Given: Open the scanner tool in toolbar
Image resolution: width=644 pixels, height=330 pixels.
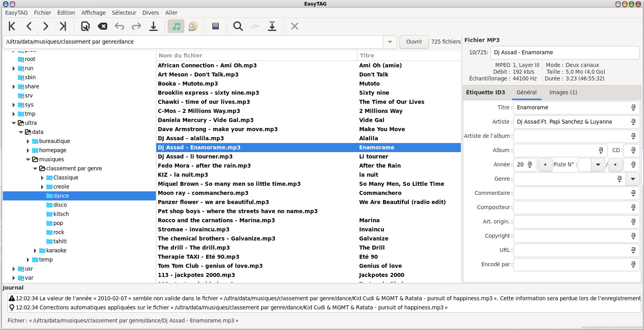Looking at the screenshot, I should click(85, 26).
